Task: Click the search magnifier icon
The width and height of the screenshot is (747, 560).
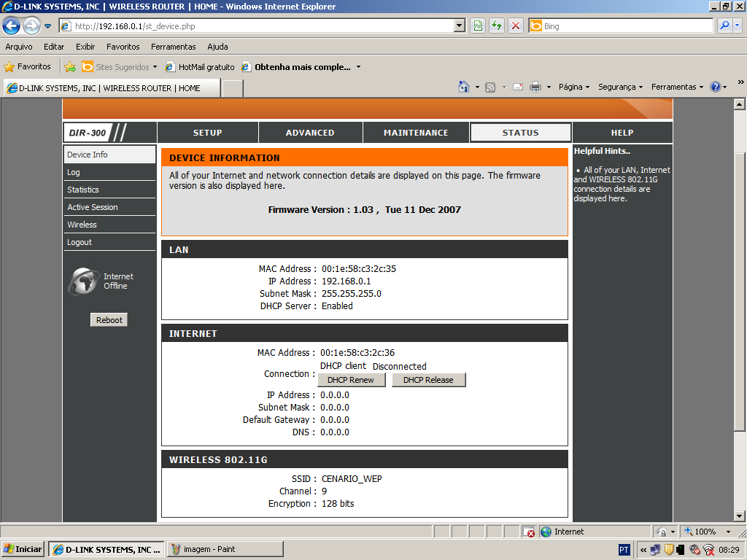Action: [724, 26]
